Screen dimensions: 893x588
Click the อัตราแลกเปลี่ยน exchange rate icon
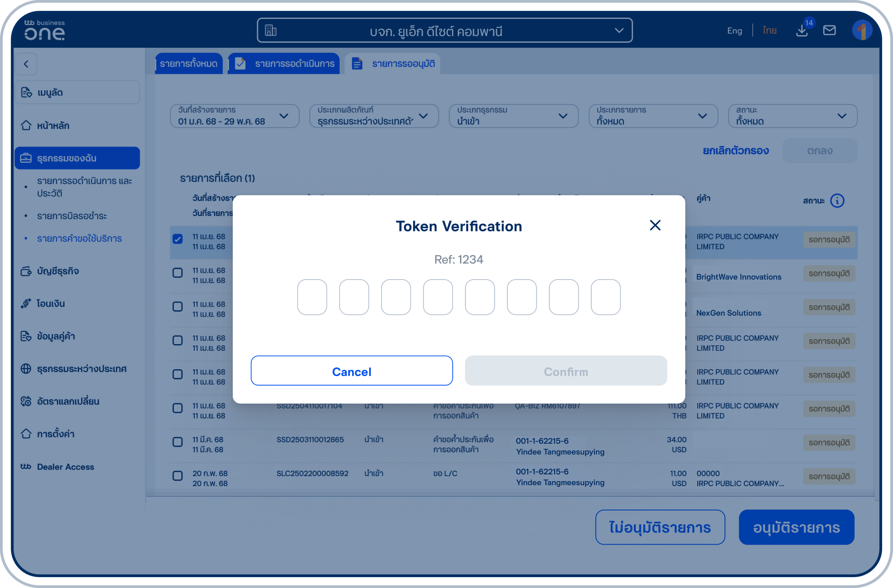tap(26, 401)
